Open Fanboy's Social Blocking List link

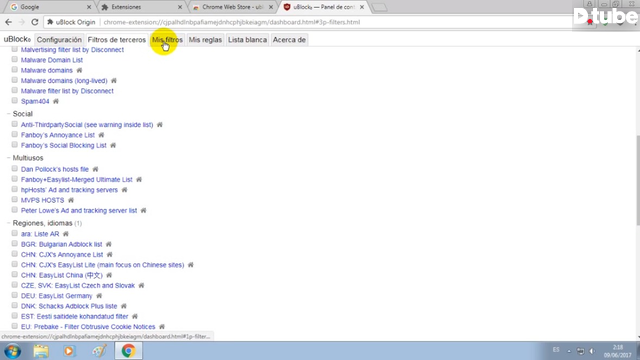(x=64, y=145)
